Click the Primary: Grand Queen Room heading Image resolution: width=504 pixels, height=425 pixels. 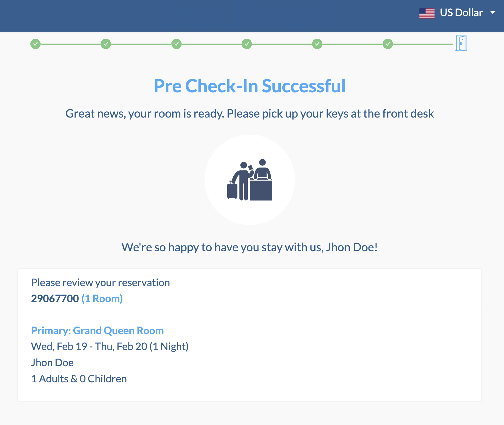97,331
